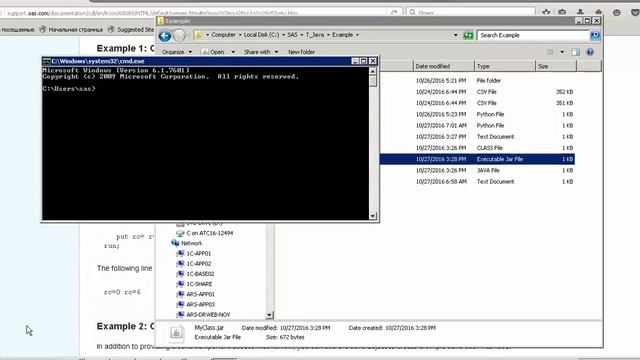640x360 pixels.
Task: Click the Explorer forward navigation button
Action: pos(179,36)
